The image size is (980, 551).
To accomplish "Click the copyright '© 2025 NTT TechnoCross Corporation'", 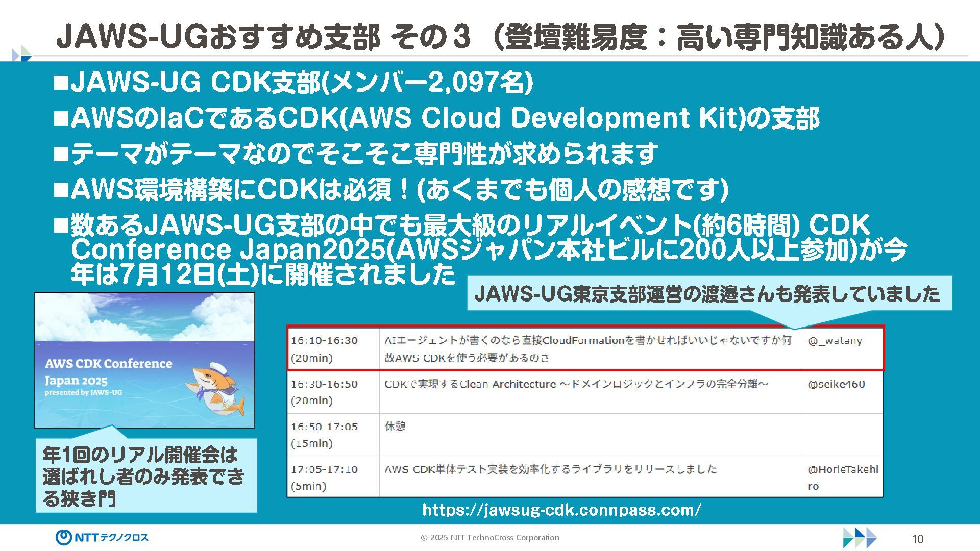I will (x=490, y=537).
